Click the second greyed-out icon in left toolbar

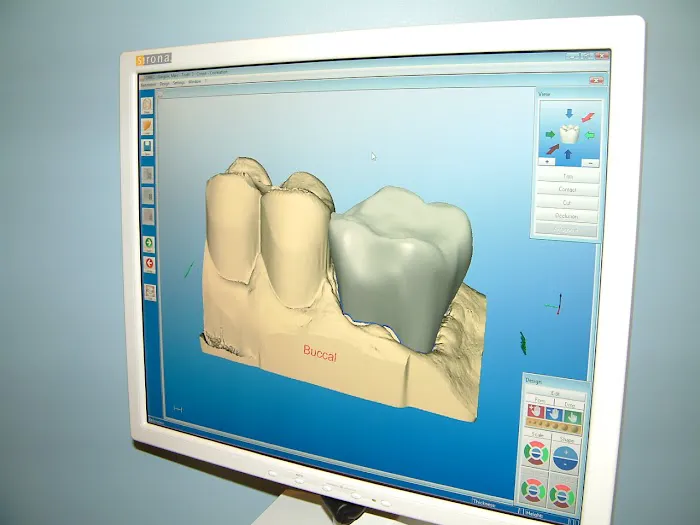click(x=148, y=196)
